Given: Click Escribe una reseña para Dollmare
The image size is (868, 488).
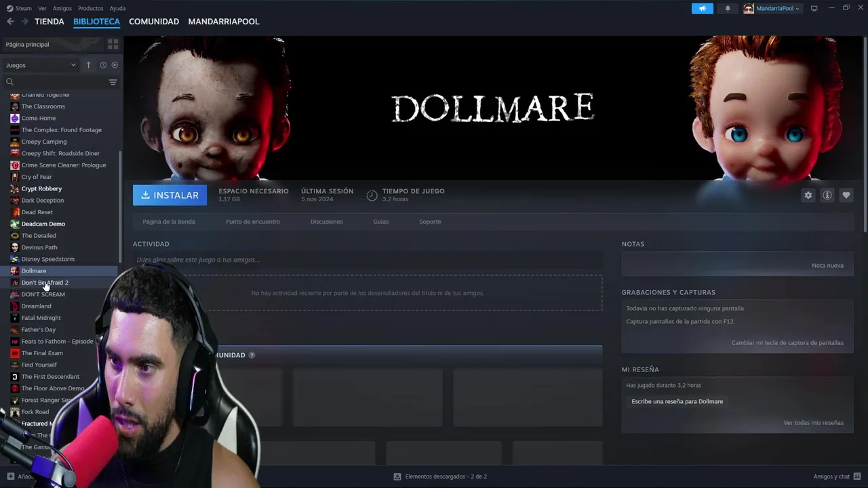Looking at the screenshot, I should 677,402.
